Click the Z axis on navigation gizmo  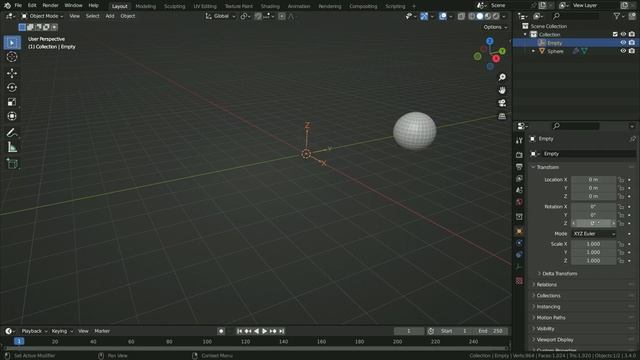tap(490, 41)
